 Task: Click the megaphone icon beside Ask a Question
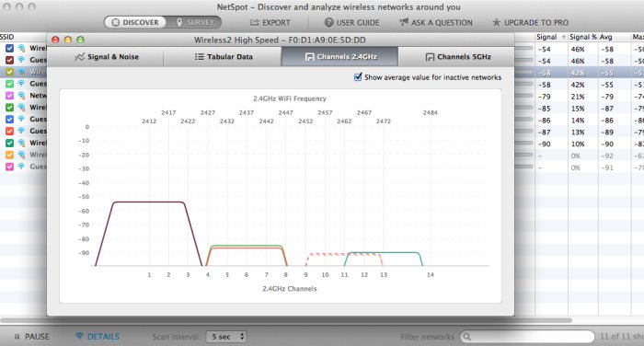(x=404, y=22)
